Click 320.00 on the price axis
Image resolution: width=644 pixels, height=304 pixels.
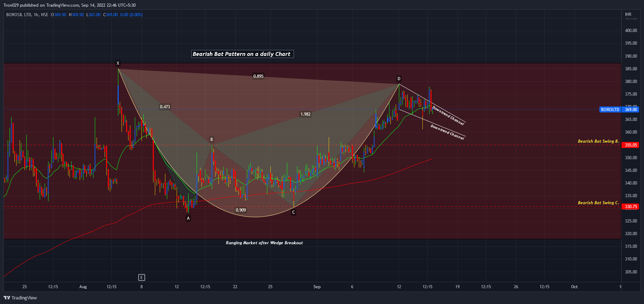point(631,234)
